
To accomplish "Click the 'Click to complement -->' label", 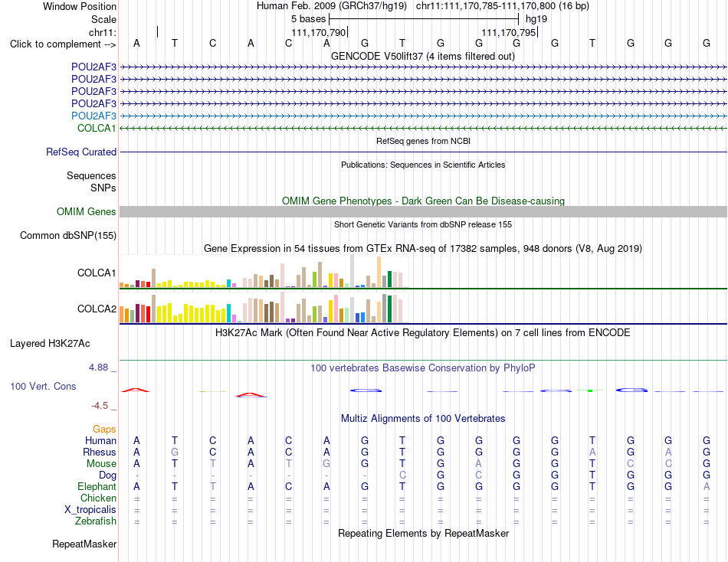I will (63, 44).
